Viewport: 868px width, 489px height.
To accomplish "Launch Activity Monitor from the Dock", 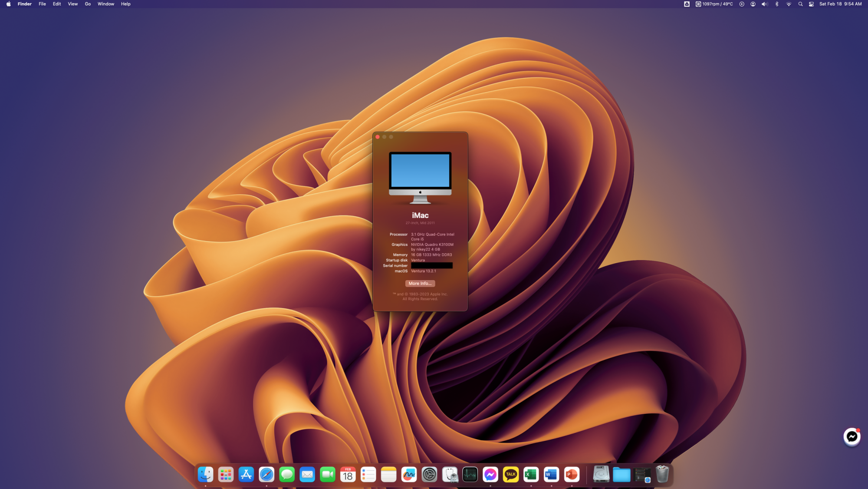I will click(470, 474).
